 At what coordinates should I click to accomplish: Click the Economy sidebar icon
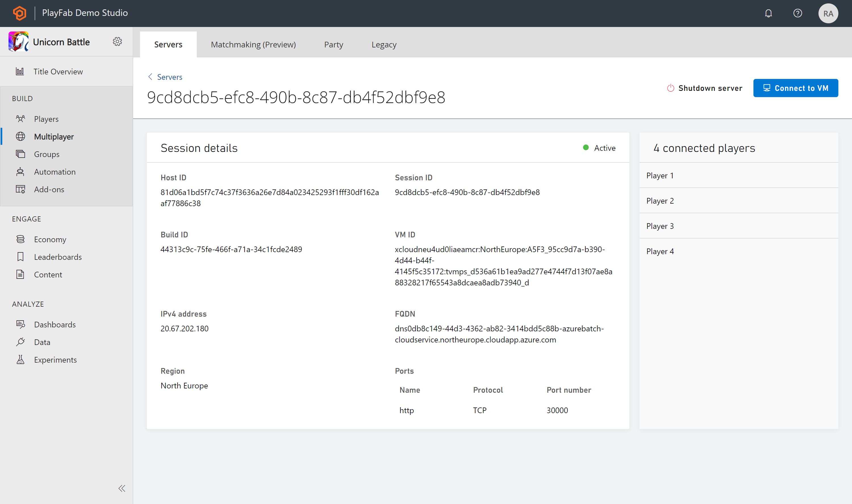20,239
